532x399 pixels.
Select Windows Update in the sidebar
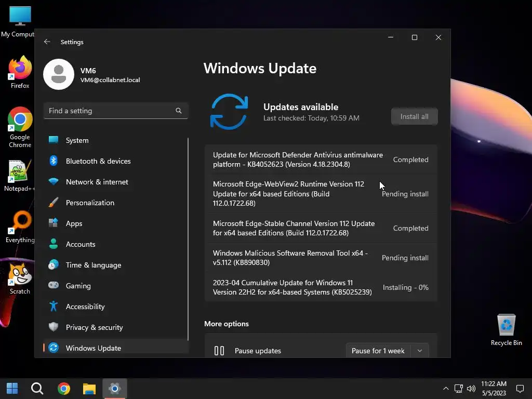[x=115, y=348]
